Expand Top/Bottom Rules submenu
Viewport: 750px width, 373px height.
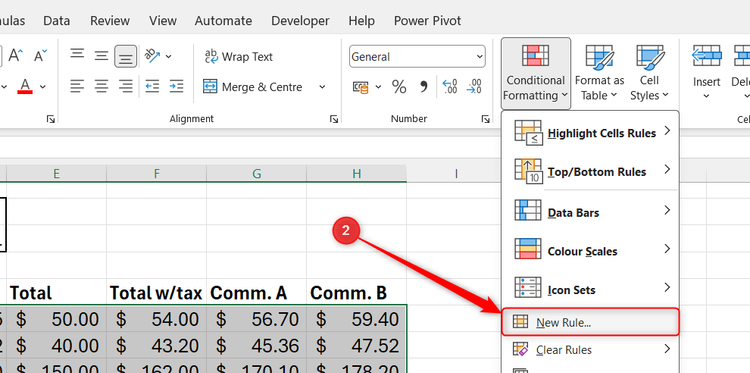click(x=590, y=171)
